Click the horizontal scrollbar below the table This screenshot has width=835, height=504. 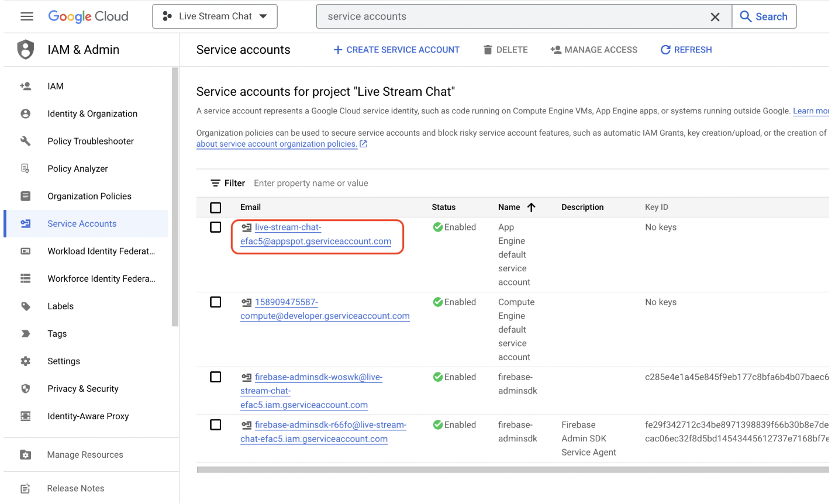click(512, 469)
